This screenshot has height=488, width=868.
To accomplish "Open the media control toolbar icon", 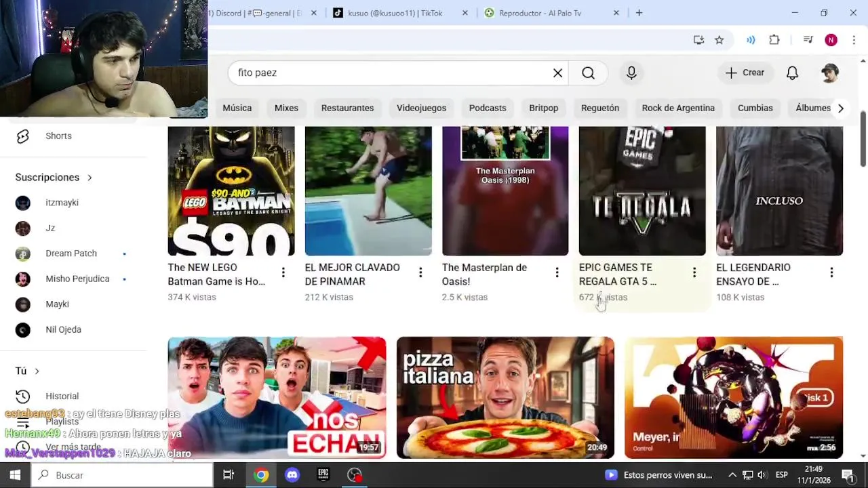I will click(808, 40).
